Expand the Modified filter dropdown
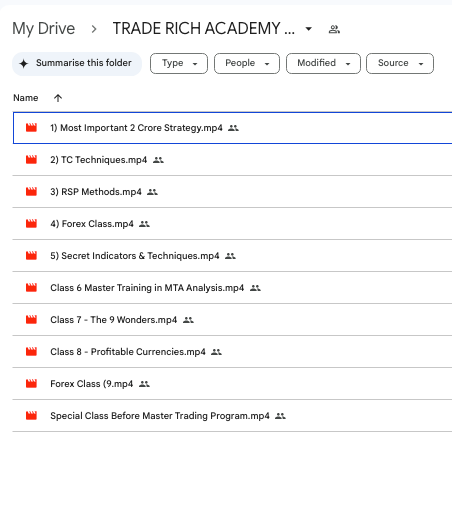 tap(323, 63)
